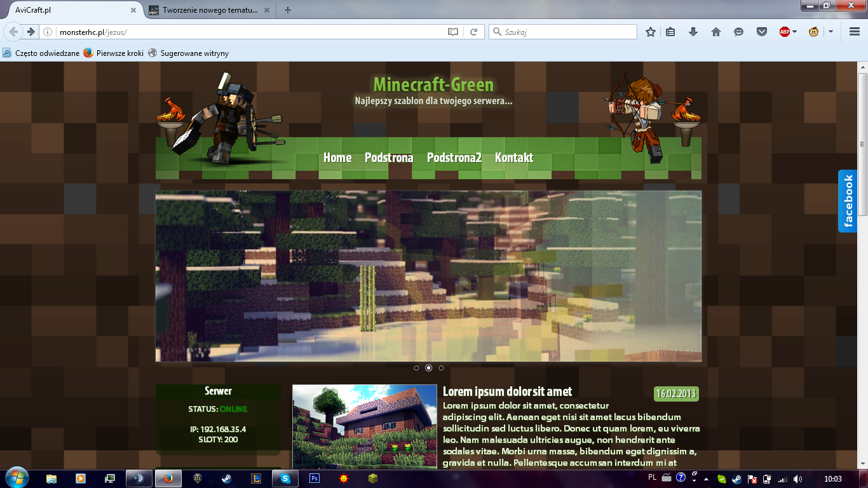
Task: Open a new browser tab
Action: (x=288, y=10)
